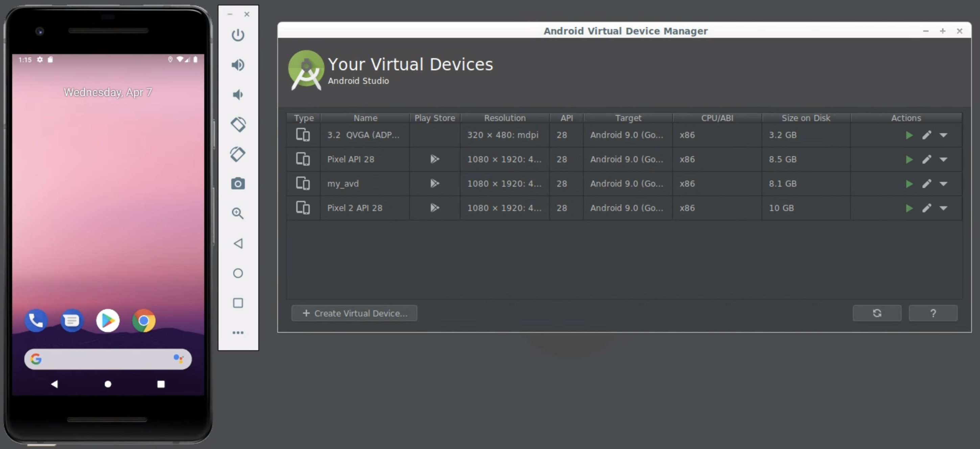Lower the emulator volume

tap(238, 95)
